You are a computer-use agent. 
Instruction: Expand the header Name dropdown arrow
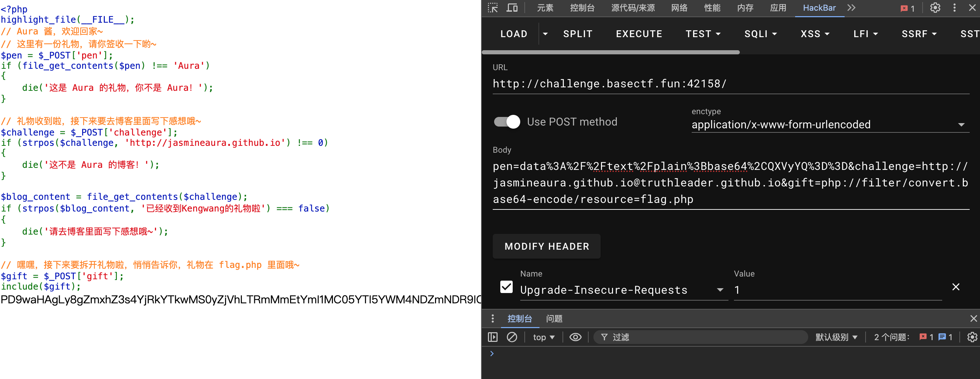[x=720, y=290]
